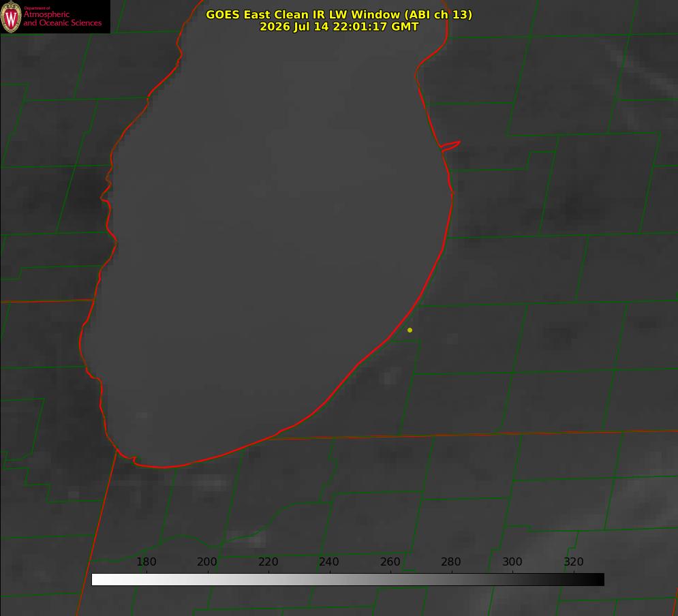678x616 pixels.
Task: Click the 180 colorbar label
Action: click(146, 561)
